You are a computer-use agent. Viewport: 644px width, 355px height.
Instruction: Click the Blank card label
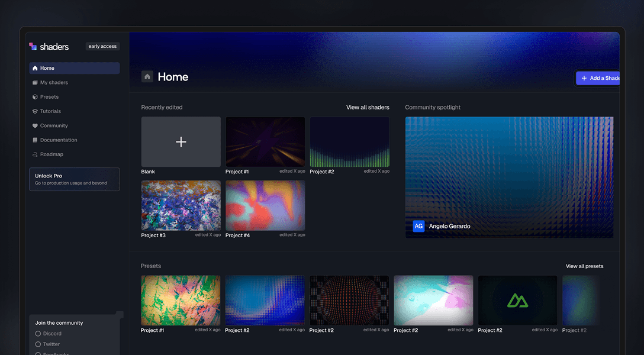148,172
